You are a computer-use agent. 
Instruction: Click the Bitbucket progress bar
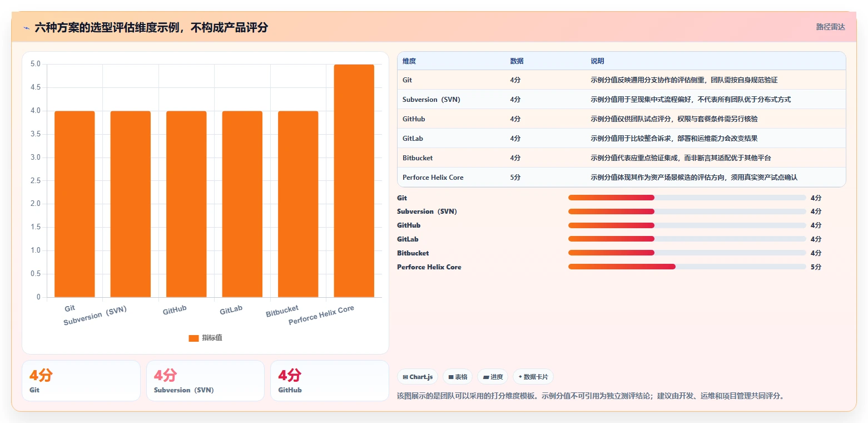[687, 253]
